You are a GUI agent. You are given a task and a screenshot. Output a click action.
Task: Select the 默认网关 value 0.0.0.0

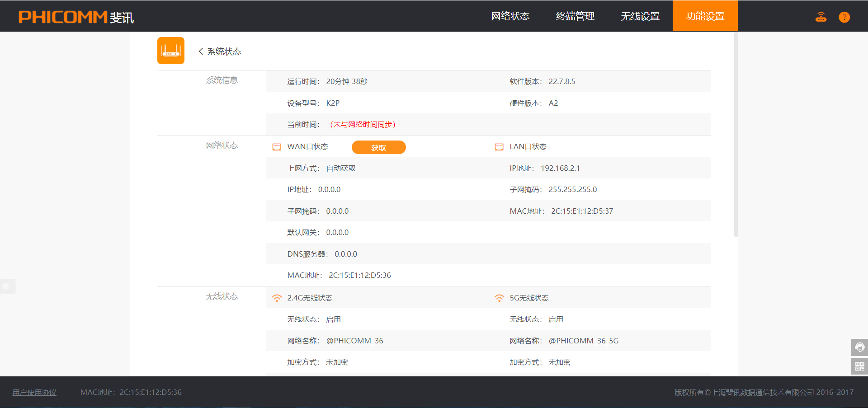tap(337, 232)
